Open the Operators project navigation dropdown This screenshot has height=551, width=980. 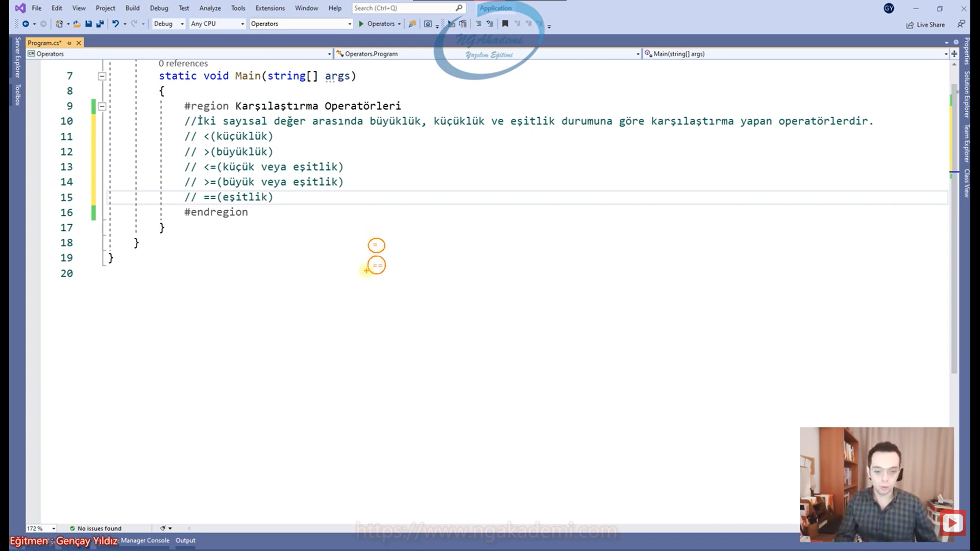tap(180, 54)
